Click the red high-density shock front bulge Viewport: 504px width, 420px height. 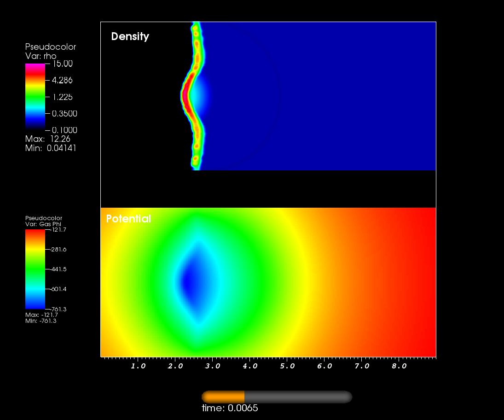coord(186,95)
